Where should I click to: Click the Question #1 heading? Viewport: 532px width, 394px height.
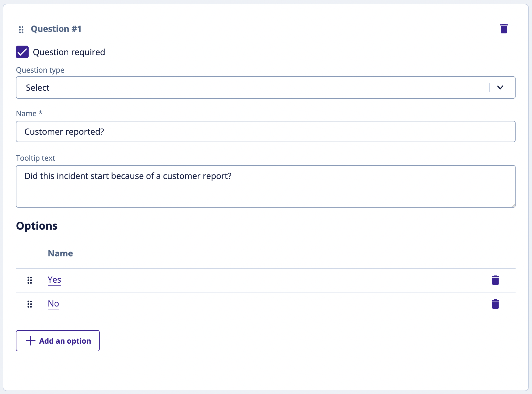pyautogui.click(x=56, y=29)
